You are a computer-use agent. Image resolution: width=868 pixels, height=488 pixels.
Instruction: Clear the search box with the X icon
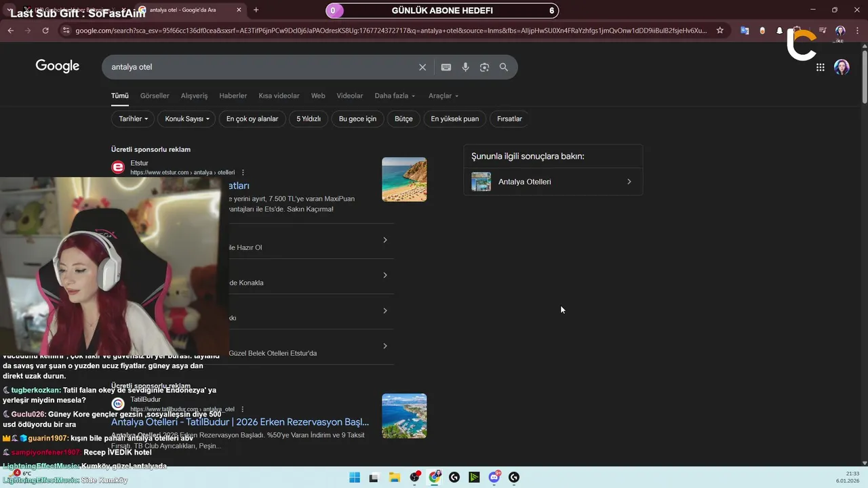pyautogui.click(x=422, y=67)
